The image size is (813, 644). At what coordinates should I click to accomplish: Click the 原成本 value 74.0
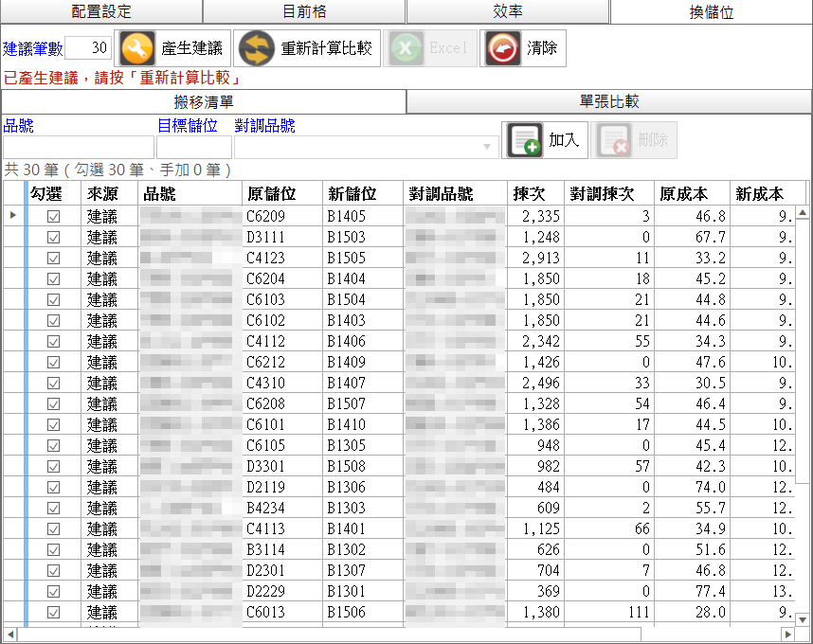[x=693, y=487]
